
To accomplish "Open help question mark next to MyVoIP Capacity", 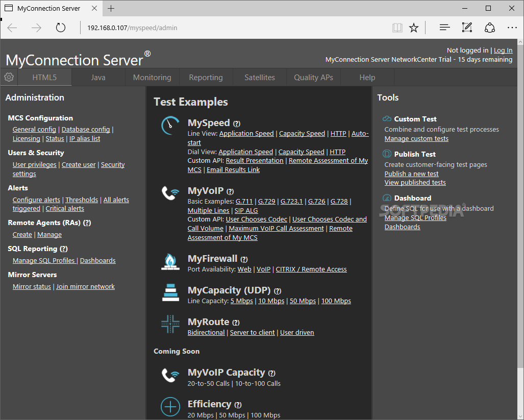I will click(271, 373).
